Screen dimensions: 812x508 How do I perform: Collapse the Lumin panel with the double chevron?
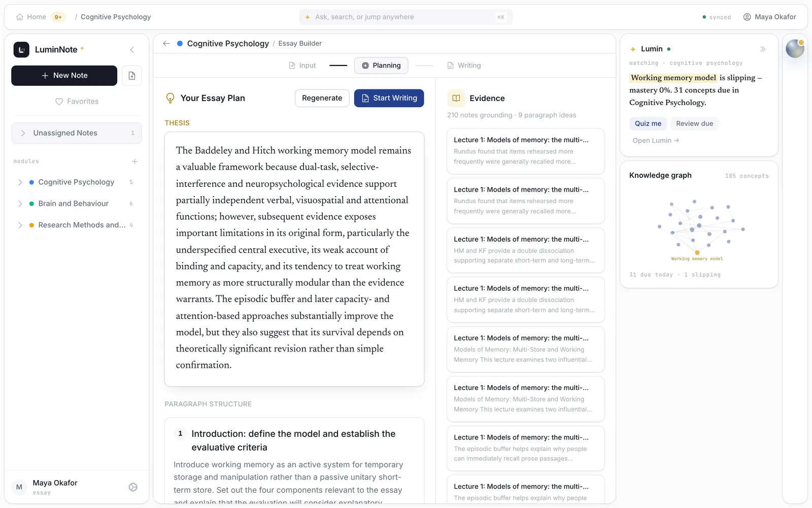[x=763, y=49]
